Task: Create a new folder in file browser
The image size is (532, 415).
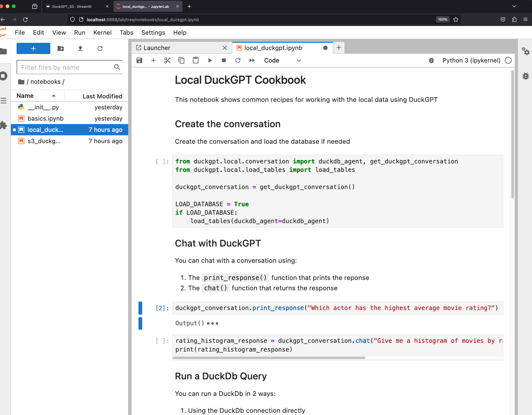Action: 61,48
